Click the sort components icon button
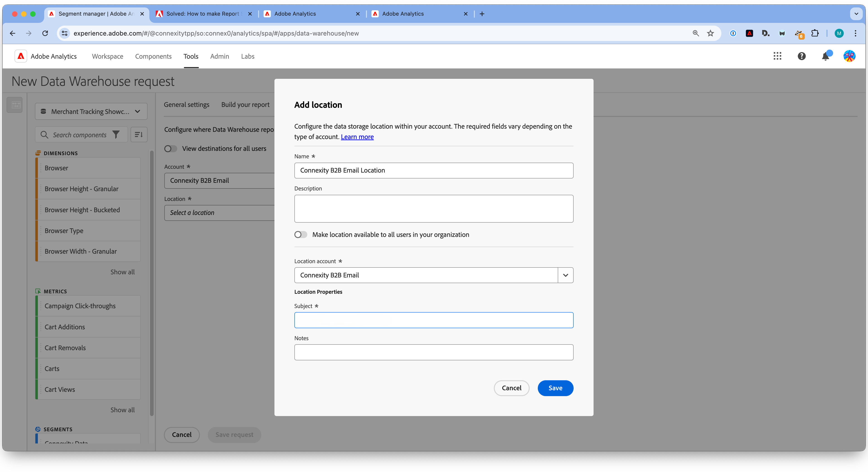868x472 pixels. pos(139,135)
